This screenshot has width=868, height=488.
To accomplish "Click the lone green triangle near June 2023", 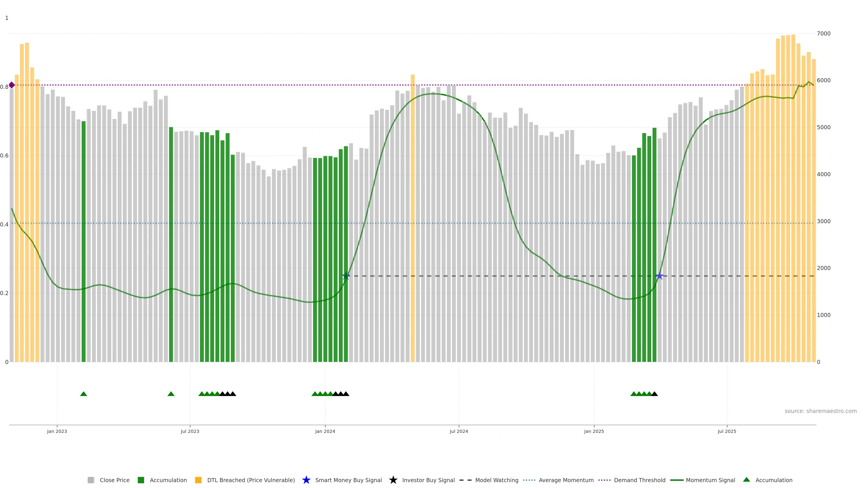I will coord(171,394).
